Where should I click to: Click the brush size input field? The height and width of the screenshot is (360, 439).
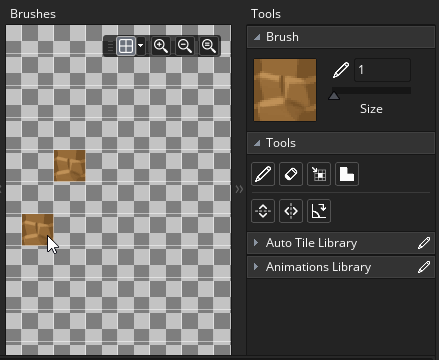coord(382,70)
